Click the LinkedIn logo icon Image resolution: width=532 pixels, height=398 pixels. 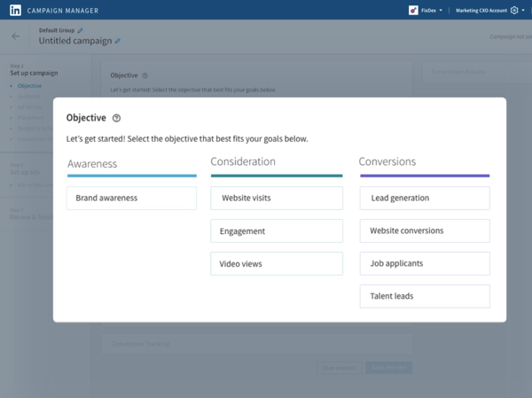coord(15,11)
